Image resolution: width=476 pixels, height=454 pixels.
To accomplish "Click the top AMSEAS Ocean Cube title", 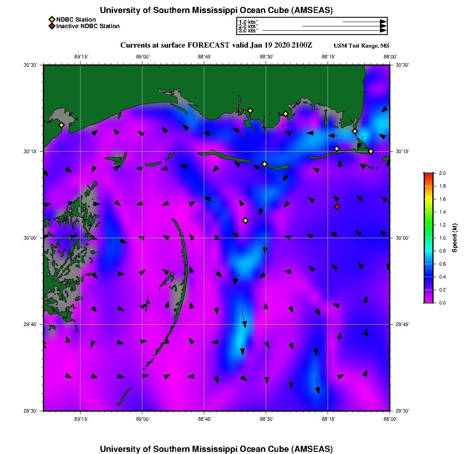I will coord(216,10).
